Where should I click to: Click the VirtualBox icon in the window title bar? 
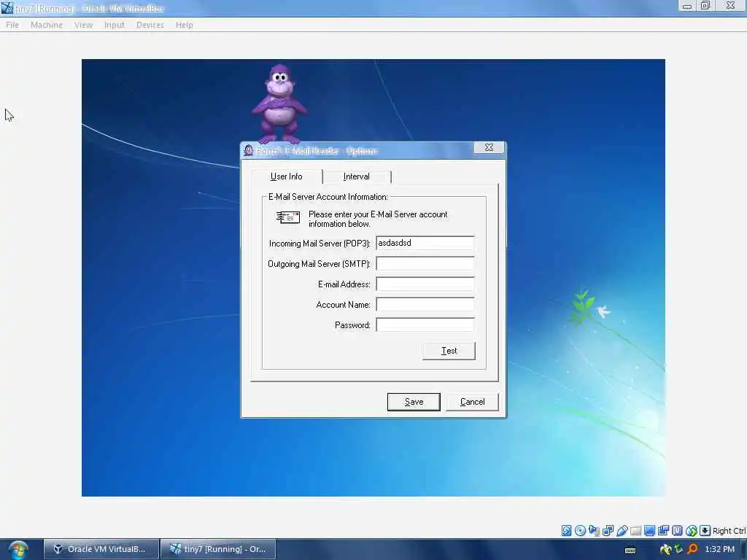pos(7,7)
